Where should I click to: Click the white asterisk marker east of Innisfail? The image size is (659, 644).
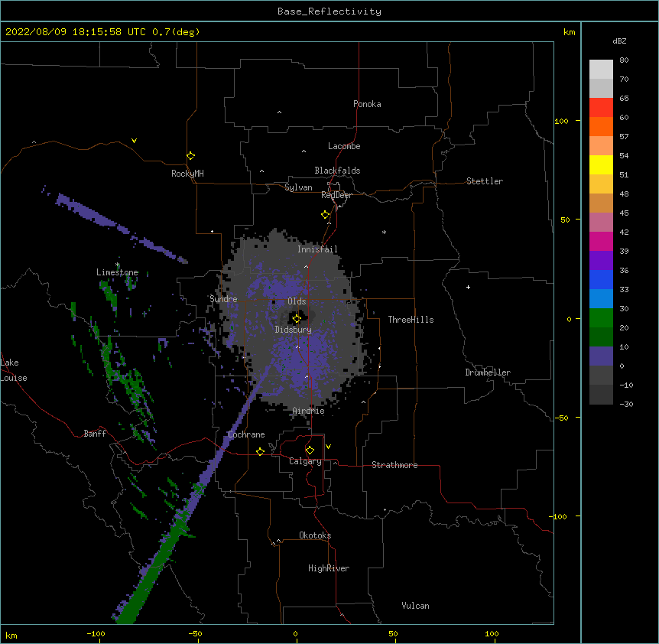point(384,232)
